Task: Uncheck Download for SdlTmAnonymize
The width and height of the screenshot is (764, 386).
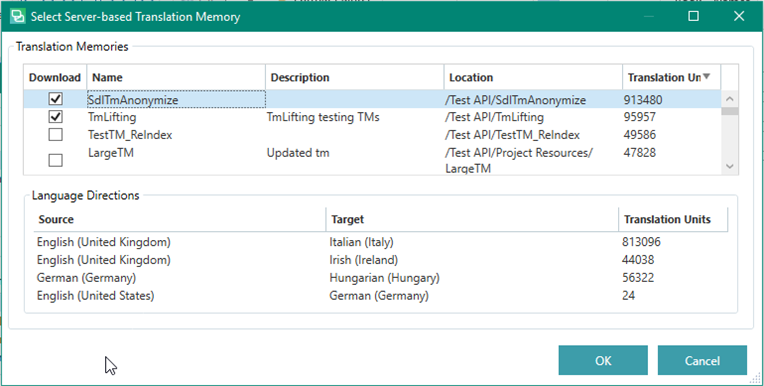Action: pyautogui.click(x=56, y=99)
